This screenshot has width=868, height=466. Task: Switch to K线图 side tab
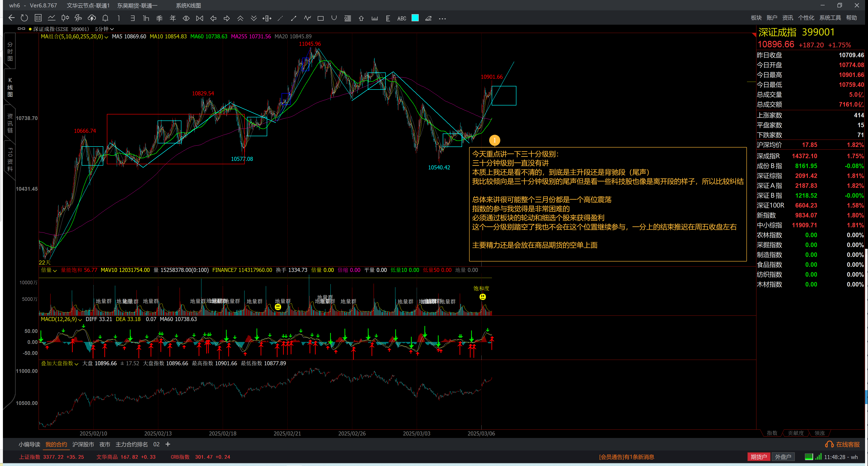[x=10, y=87]
